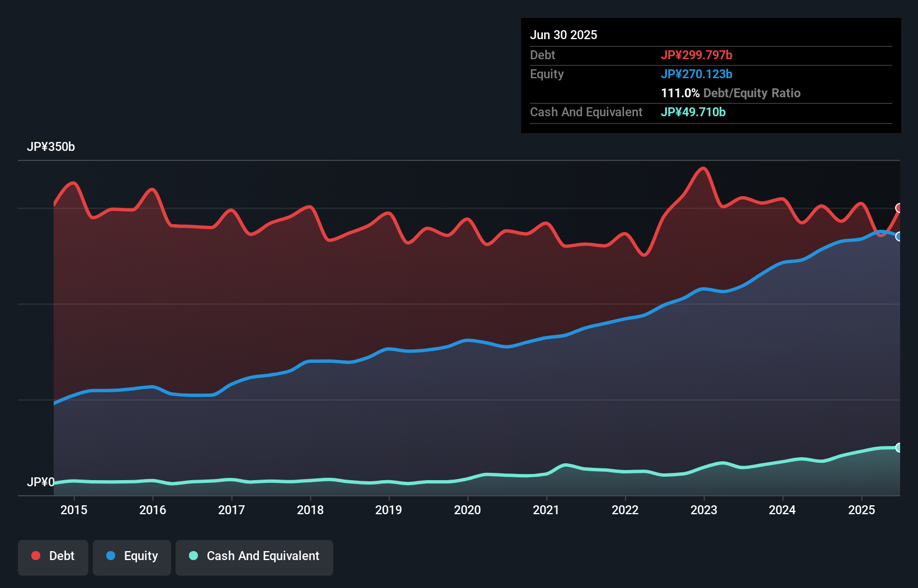Select the 2020 axis label

click(468, 510)
